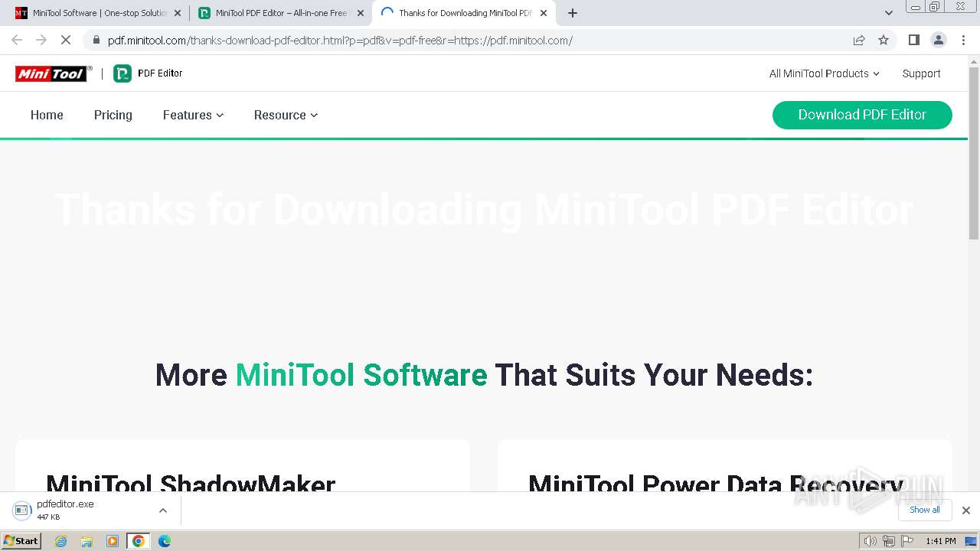Screen dimensions: 980x551
Task: Toggle the browser side panel
Action: point(913,40)
